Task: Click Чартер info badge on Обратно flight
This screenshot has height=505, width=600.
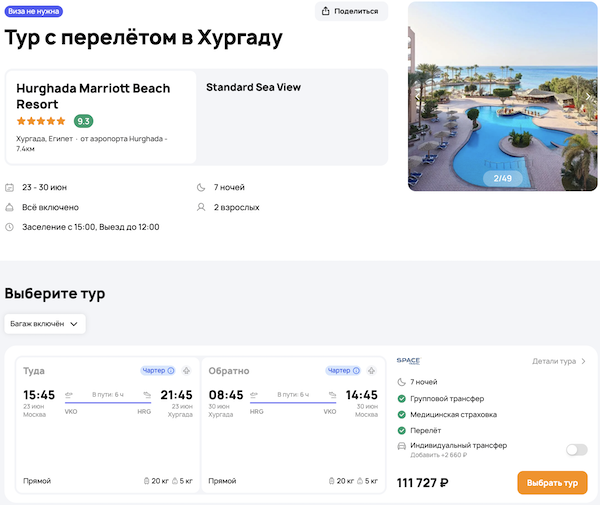Action: click(343, 370)
